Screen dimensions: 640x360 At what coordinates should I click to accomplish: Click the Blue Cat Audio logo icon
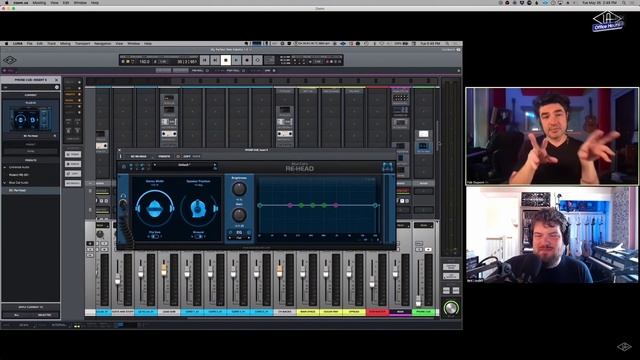pyautogui.click(x=387, y=167)
